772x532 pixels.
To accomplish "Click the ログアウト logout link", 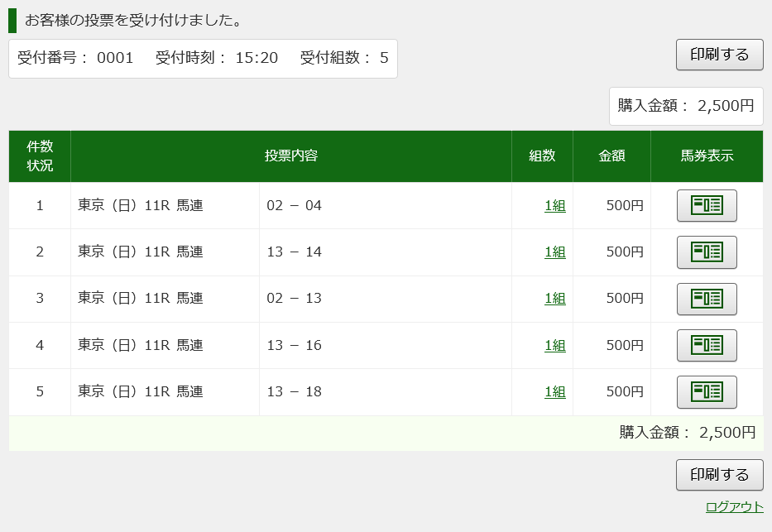I will tap(734, 507).
